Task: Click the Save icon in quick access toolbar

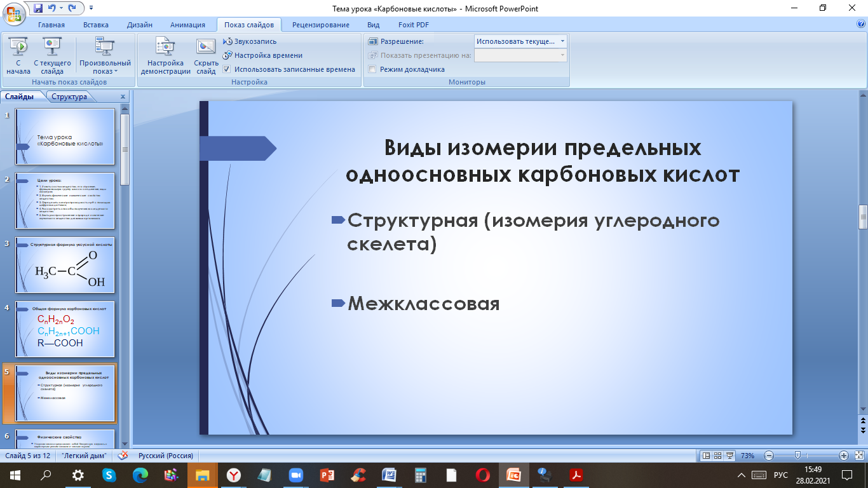Action: coord(37,8)
